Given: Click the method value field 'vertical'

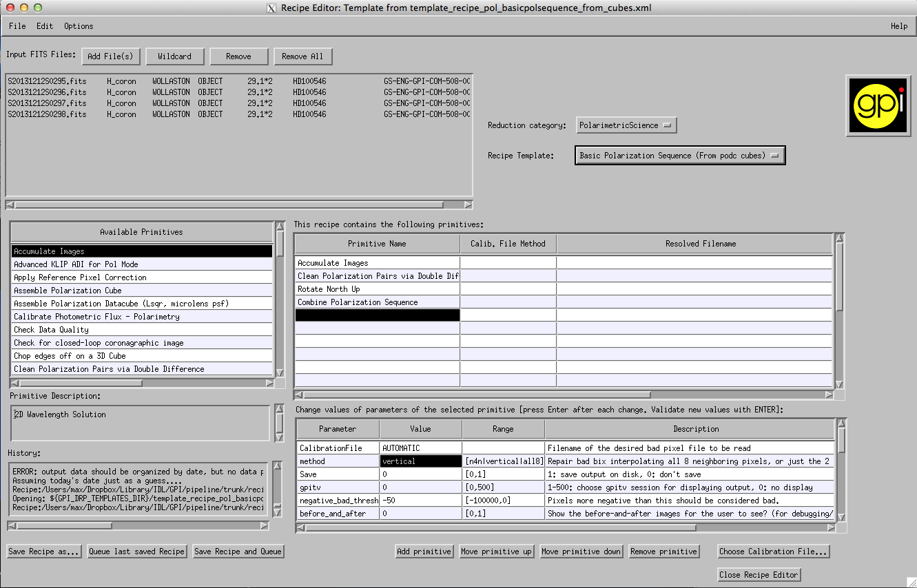Looking at the screenshot, I should click(420, 461).
